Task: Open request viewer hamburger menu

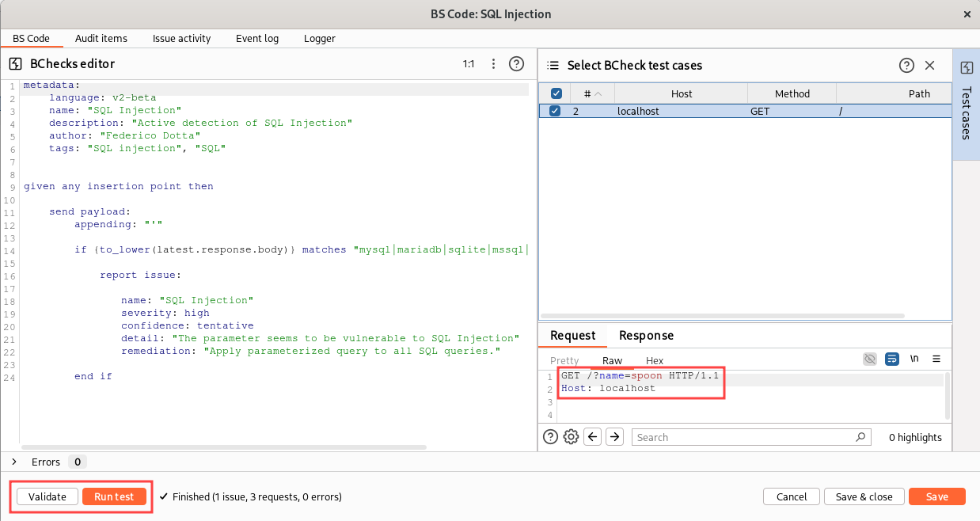Action: pyautogui.click(x=936, y=359)
